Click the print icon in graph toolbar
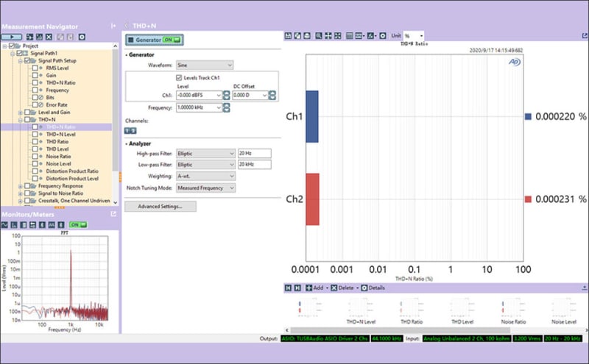The height and width of the screenshot is (364, 589). click(x=307, y=35)
